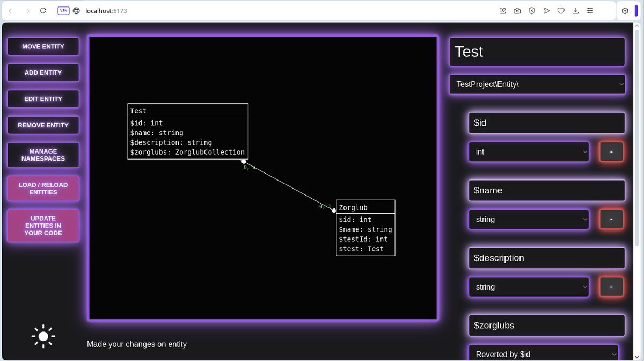Activate the Move Entity tool
The width and height of the screenshot is (644, 361).
tap(43, 46)
